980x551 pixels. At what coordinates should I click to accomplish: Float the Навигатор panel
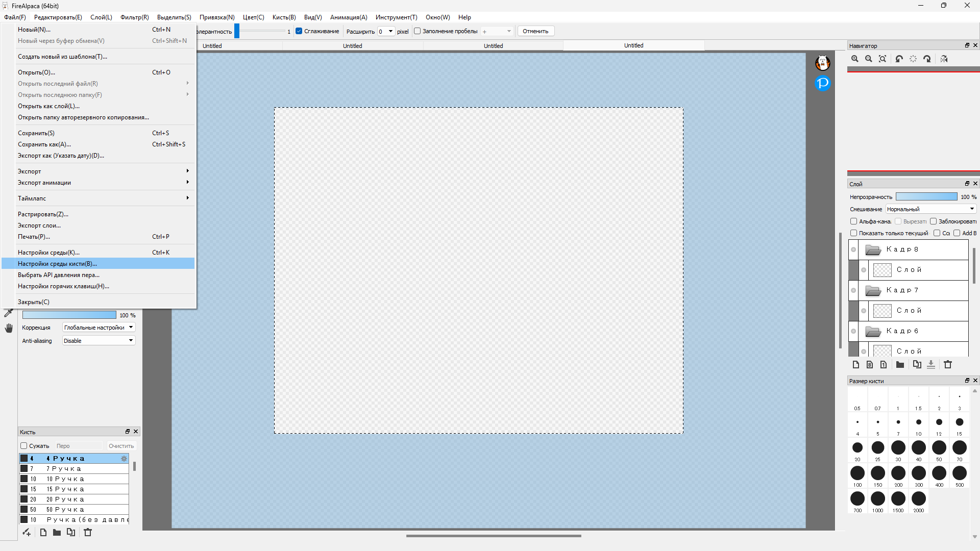967,45
